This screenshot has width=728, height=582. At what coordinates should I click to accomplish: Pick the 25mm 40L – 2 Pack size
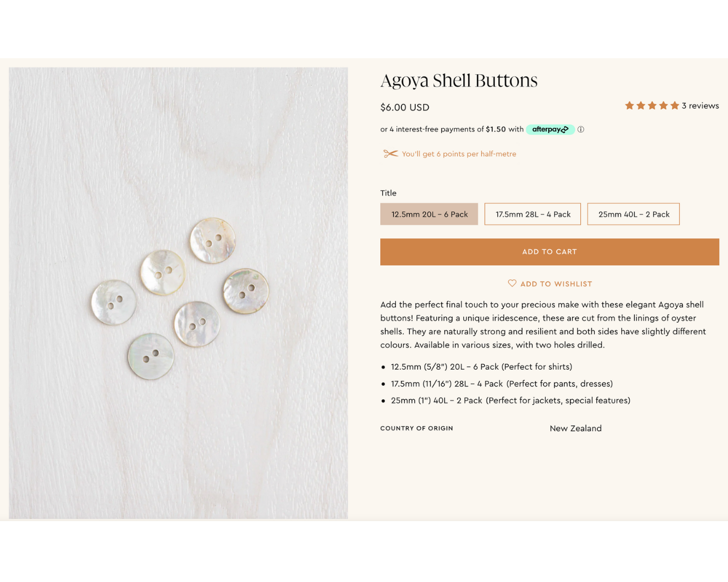coord(634,214)
